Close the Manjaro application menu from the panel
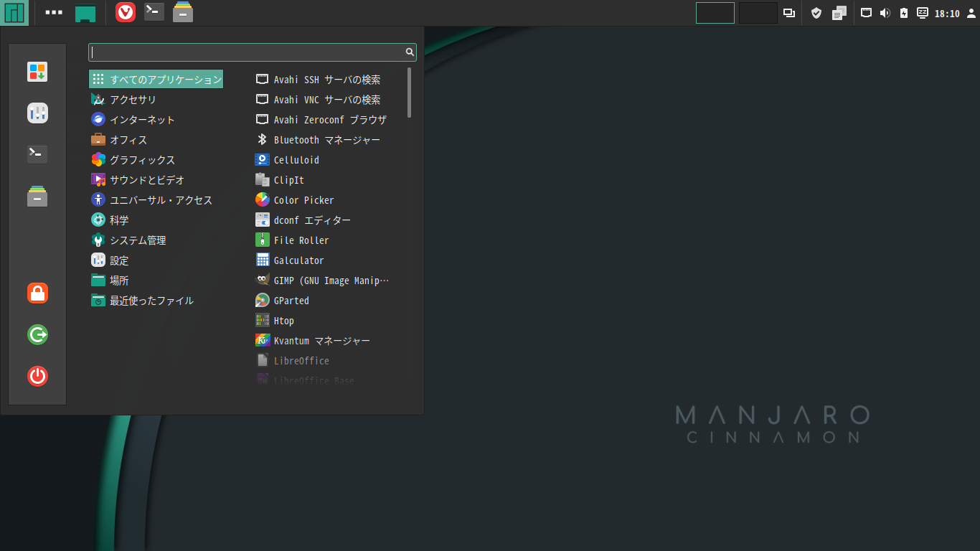The image size is (980, 551). (x=14, y=13)
